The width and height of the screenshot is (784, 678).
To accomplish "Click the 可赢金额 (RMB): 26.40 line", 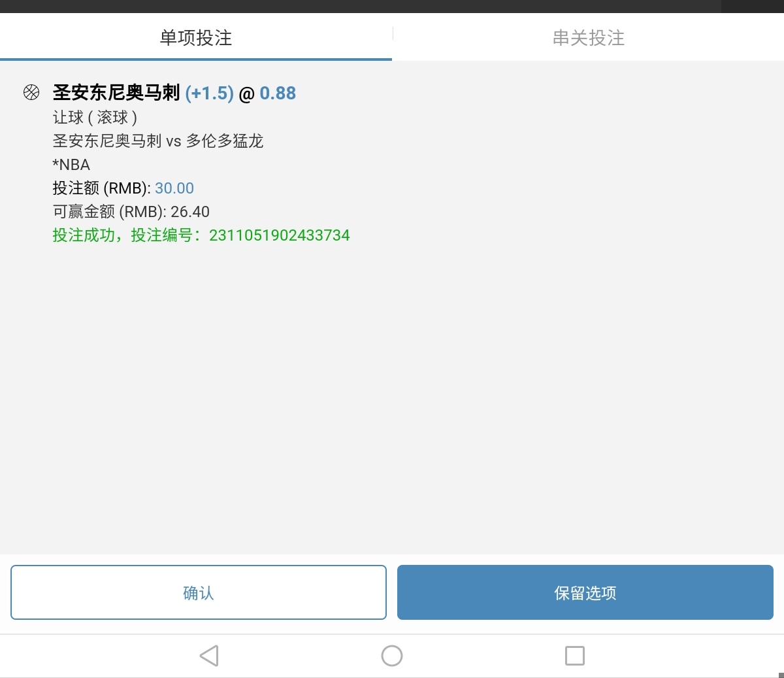I will pyautogui.click(x=131, y=212).
